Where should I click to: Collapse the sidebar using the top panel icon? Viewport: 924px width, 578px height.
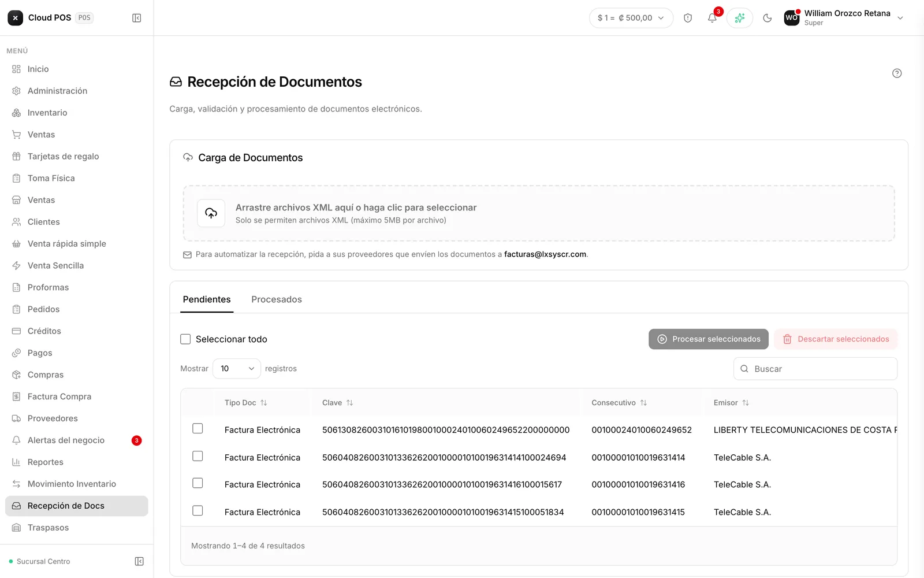pos(137,18)
